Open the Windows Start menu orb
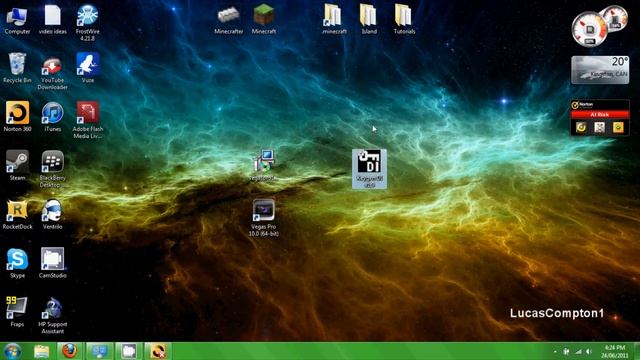640x360 pixels. point(12,351)
